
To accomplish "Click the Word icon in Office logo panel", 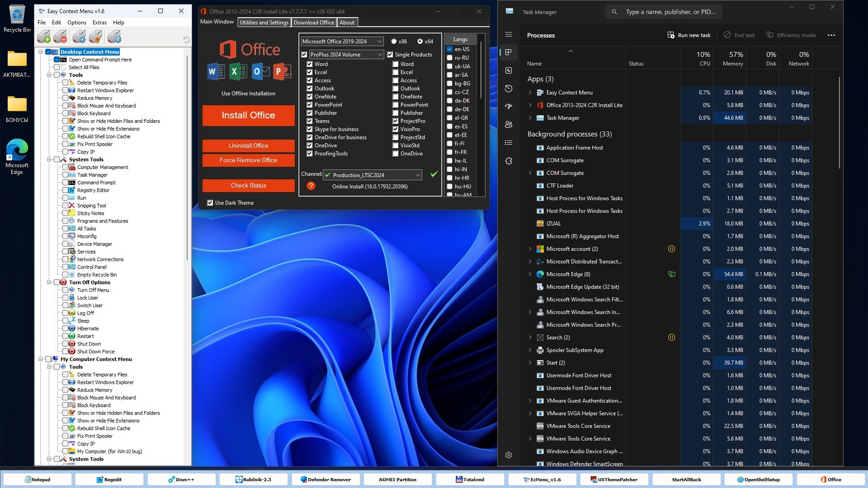I will point(216,71).
